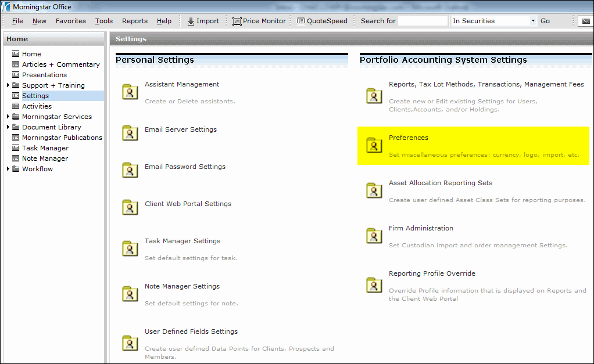Click the Email Server Settings folder icon
The height and width of the screenshot is (364, 594).
pos(130,133)
